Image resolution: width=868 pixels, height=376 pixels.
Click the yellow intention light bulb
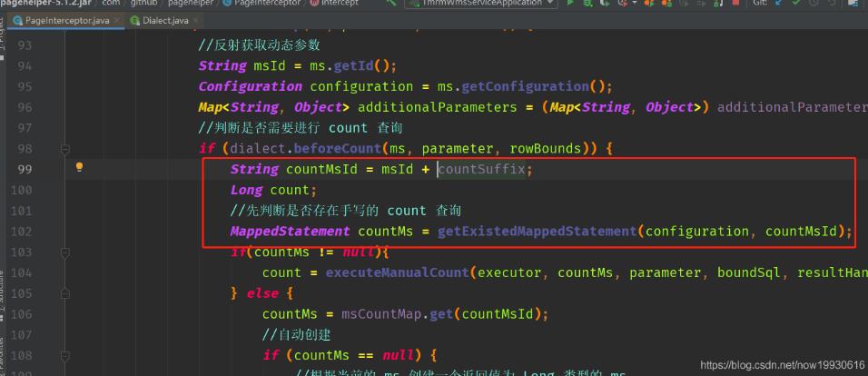coord(79,167)
